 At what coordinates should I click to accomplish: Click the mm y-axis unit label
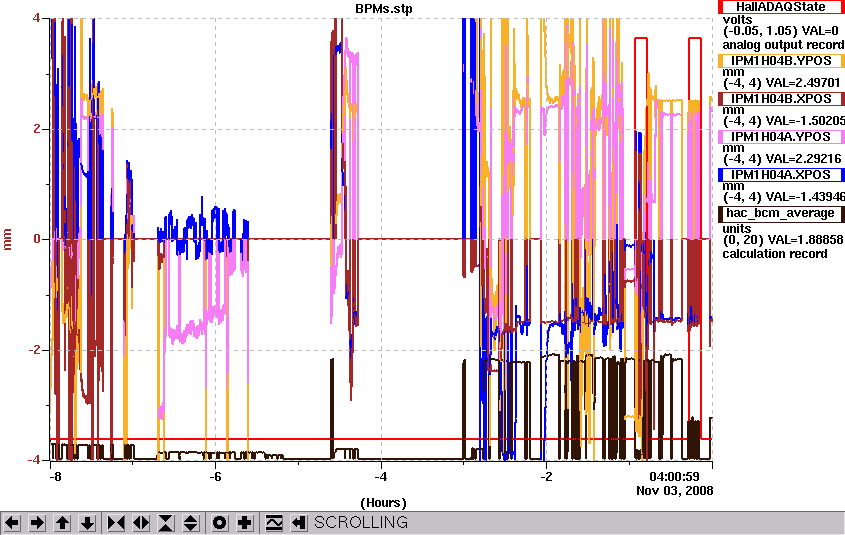[7, 239]
